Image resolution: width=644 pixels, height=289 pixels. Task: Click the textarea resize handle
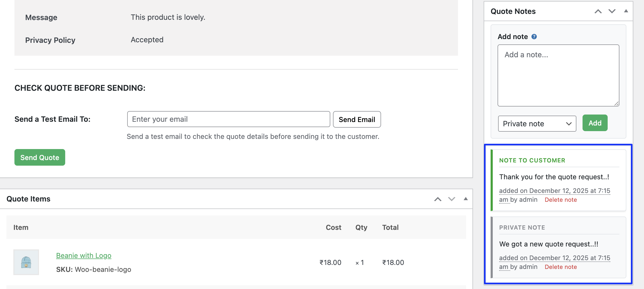(x=616, y=104)
